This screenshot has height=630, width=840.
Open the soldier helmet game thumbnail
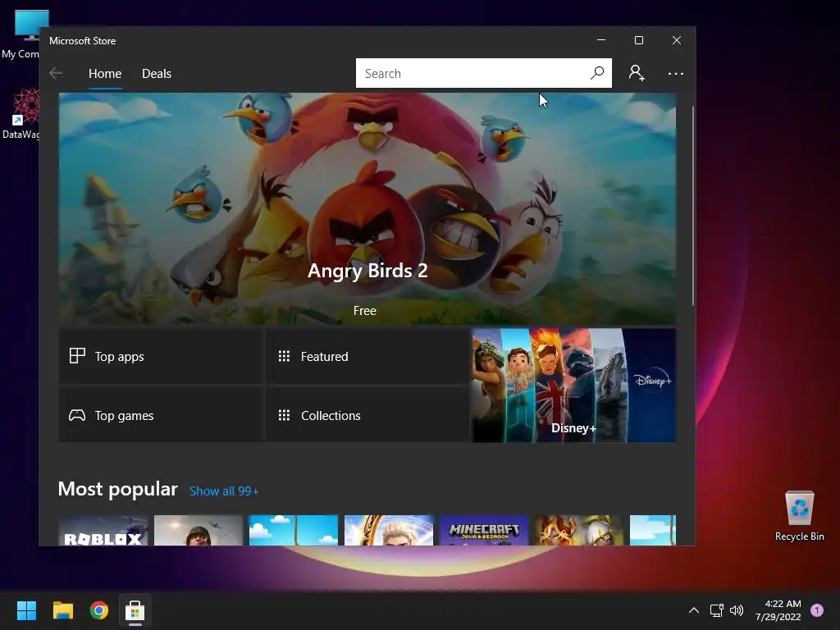pyautogui.click(x=199, y=531)
